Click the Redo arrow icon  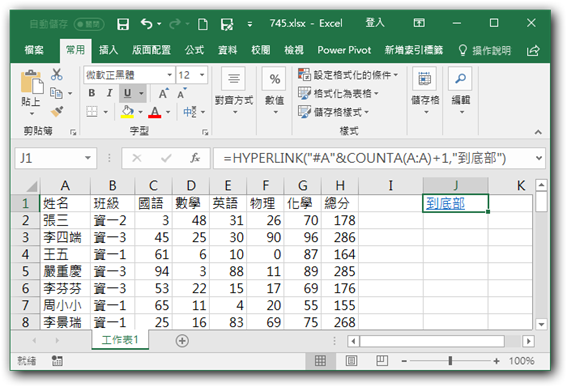point(175,24)
